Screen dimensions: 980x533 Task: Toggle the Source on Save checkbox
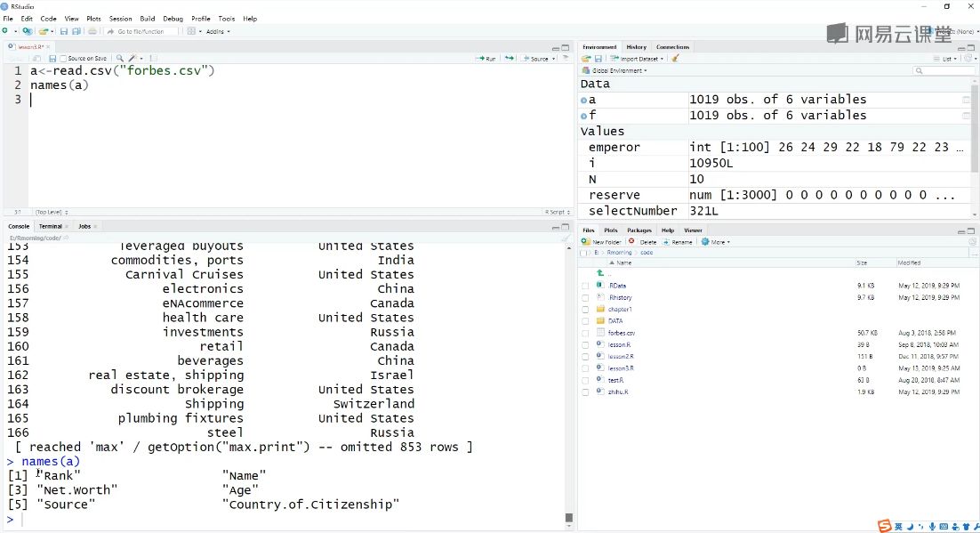63,59
